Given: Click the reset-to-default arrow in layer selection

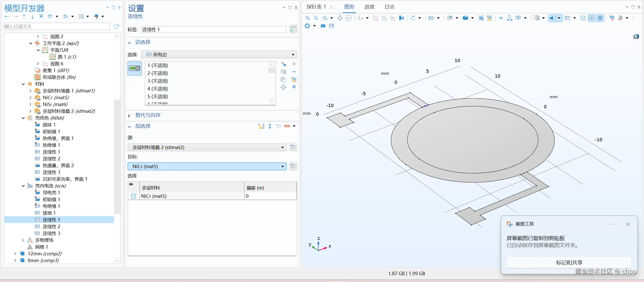Looking at the screenshot, I should 278,126.
